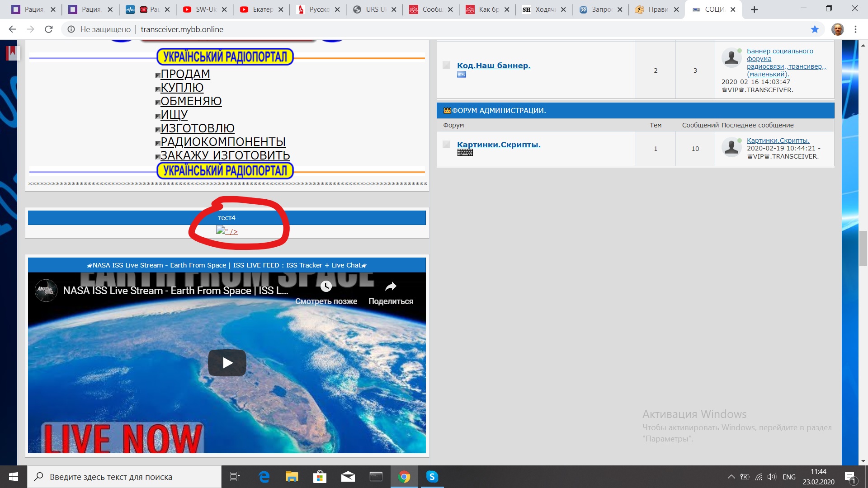This screenshot has height=488, width=868.
Task: Click the broken image under тест4
Action: tap(220, 230)
